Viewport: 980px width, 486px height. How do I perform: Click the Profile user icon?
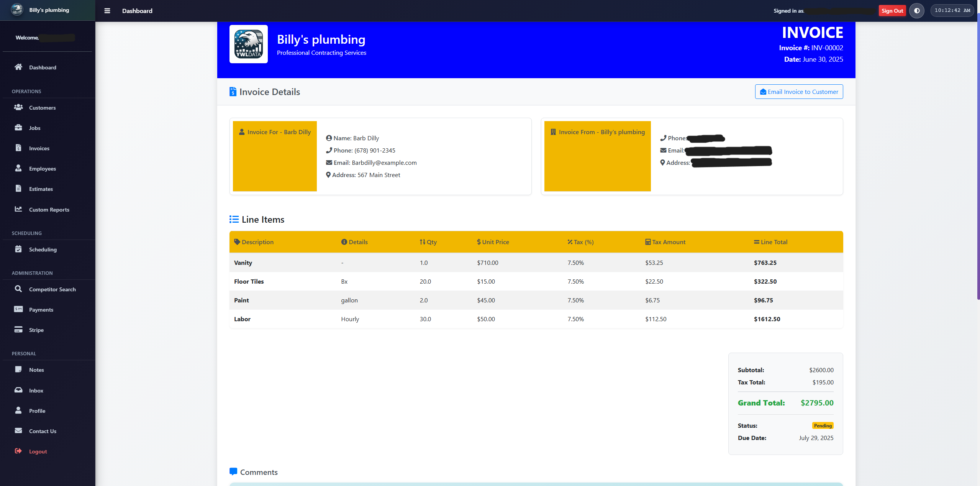click(x=18, y=410)
